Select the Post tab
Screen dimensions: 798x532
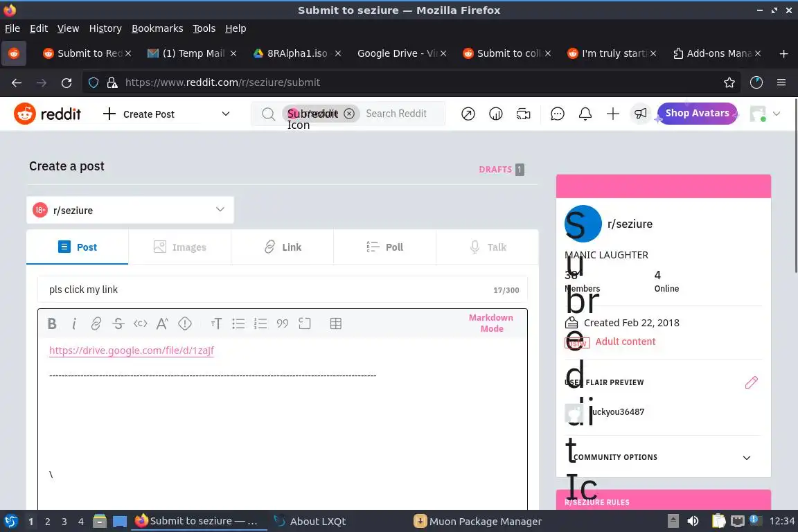78,247
